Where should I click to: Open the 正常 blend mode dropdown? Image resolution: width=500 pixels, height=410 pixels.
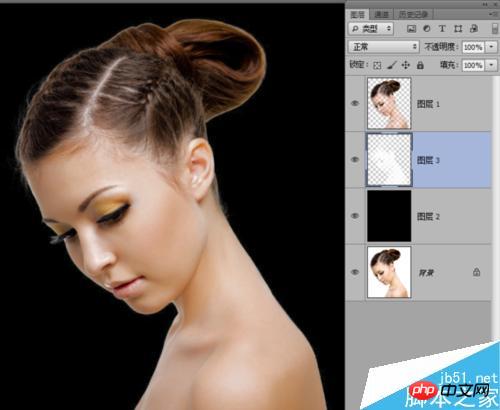click(384, 47)
